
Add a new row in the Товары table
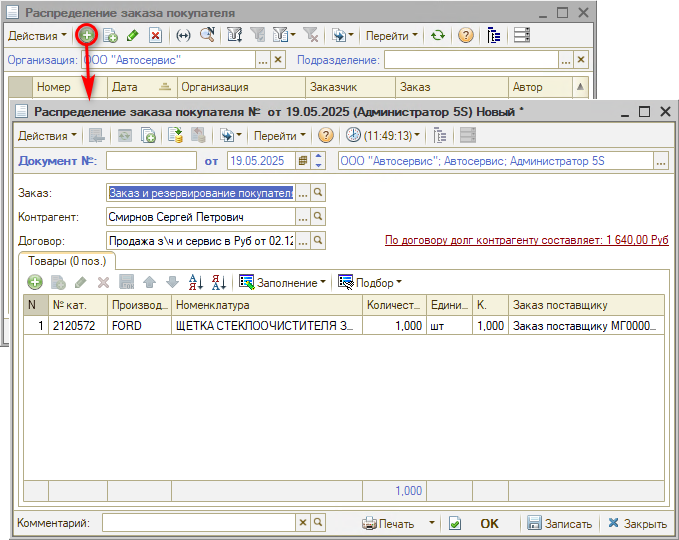click(x=35, y=283)
